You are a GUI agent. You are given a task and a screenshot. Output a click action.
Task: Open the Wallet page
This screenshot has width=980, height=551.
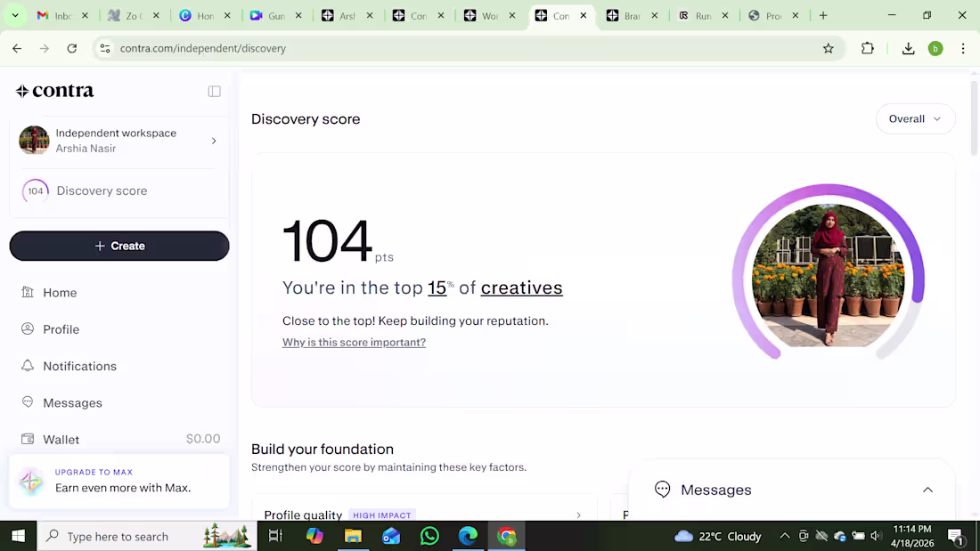(61, 439)
